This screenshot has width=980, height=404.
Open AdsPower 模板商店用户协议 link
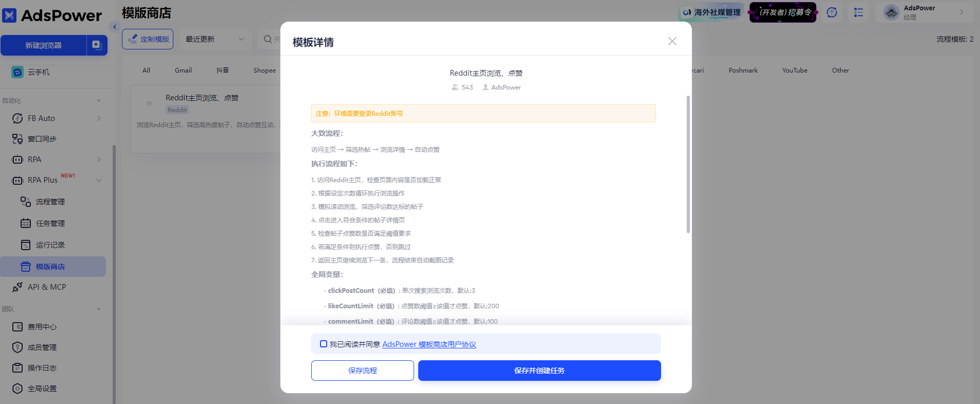(x=429, y=344)
